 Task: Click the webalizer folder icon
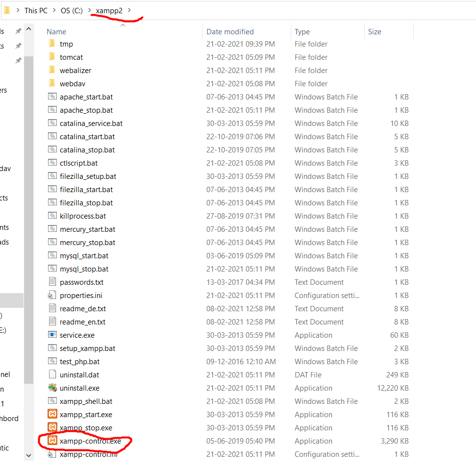[52, 70]
